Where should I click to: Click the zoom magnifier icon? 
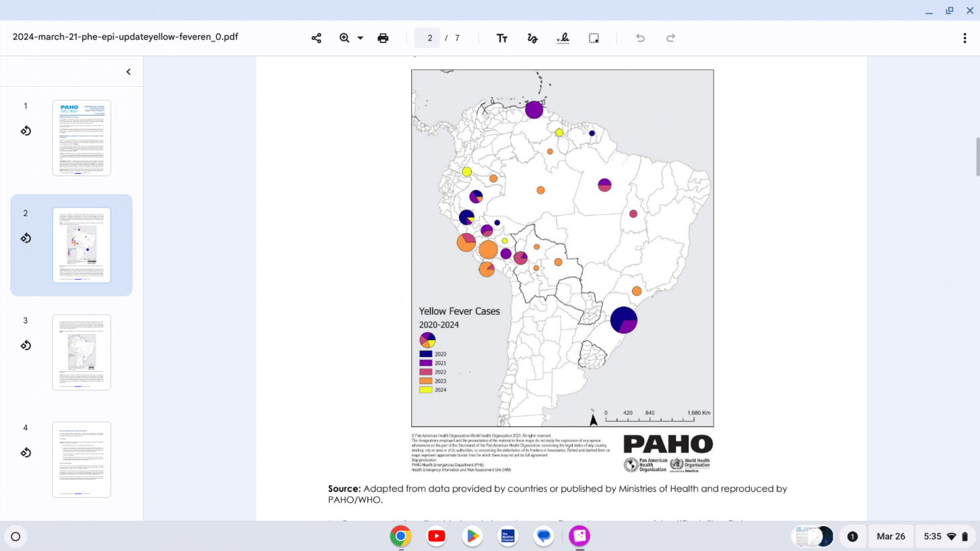(x=345, y=38)
